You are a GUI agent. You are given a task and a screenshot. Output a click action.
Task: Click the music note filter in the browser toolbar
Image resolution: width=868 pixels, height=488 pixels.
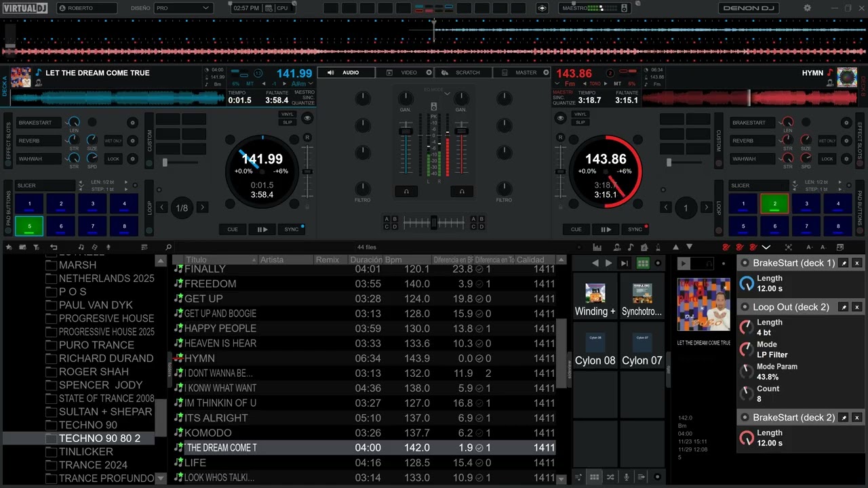[81, 247]
